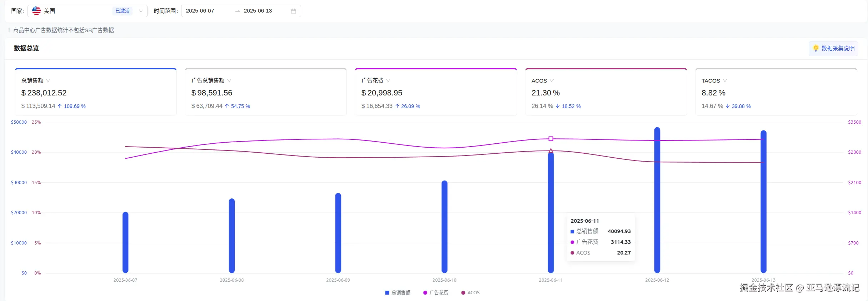The width and height of the screenshot is (868, 301).
Task: Click the down arrow beside TACOS 39.88 %
Action: click(728, 106)
